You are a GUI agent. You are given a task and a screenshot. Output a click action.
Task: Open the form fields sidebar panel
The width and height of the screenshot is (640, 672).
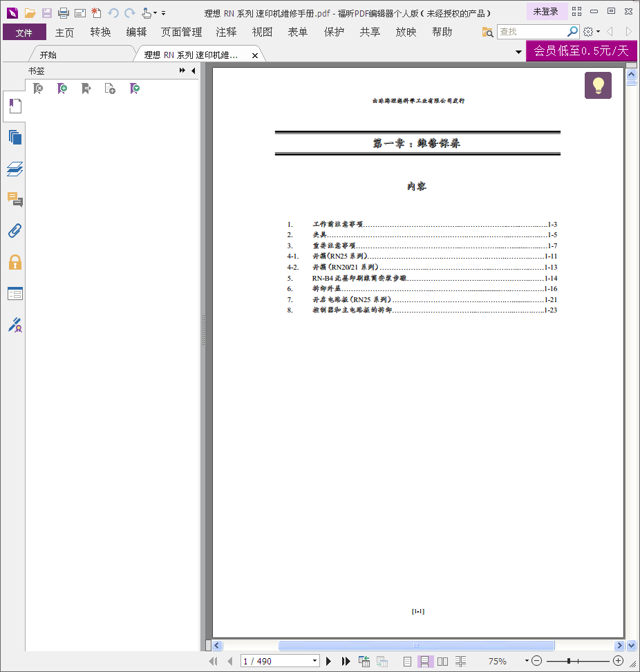coord(15,294)
